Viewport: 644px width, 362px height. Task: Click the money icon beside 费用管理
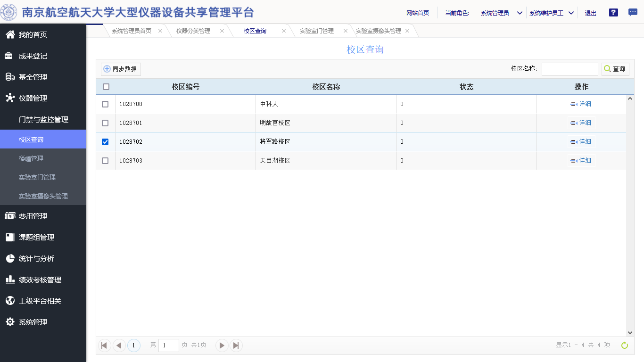(9, 216)
